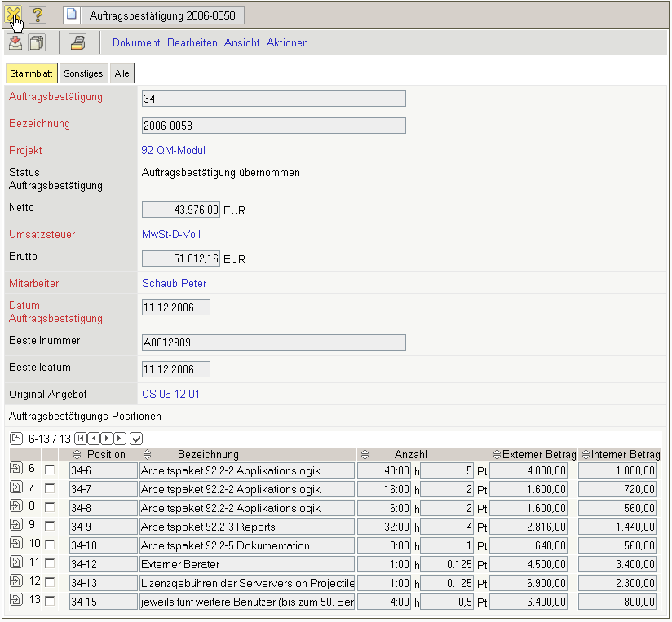Click the printer icon in toolbar
The width and height of the screenshot is (672, 622).
pos(77,43)
